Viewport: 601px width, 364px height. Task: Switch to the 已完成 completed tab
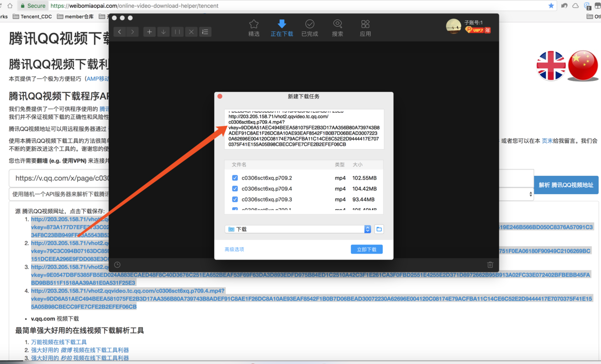point(310,28)
